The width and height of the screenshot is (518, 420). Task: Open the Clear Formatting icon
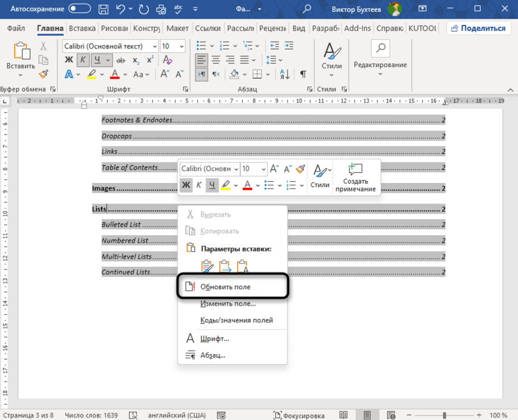(x=167, y=60)
